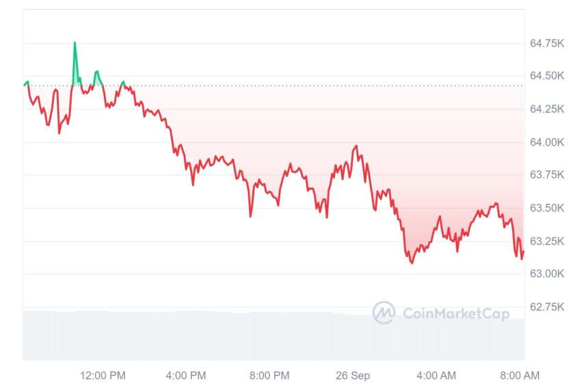This screenshot has width=588, height=392.
Task: Click the 64.25K price axis label
Action: click(x=547, y=109)
